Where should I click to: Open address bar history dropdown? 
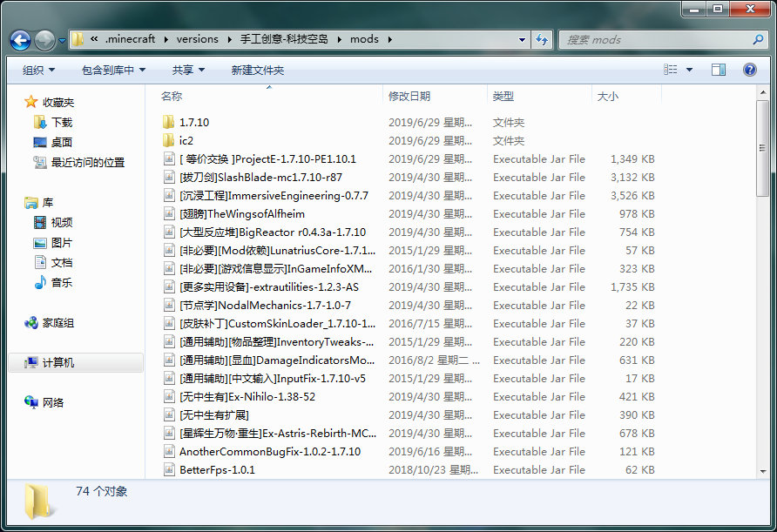point(522,40)
